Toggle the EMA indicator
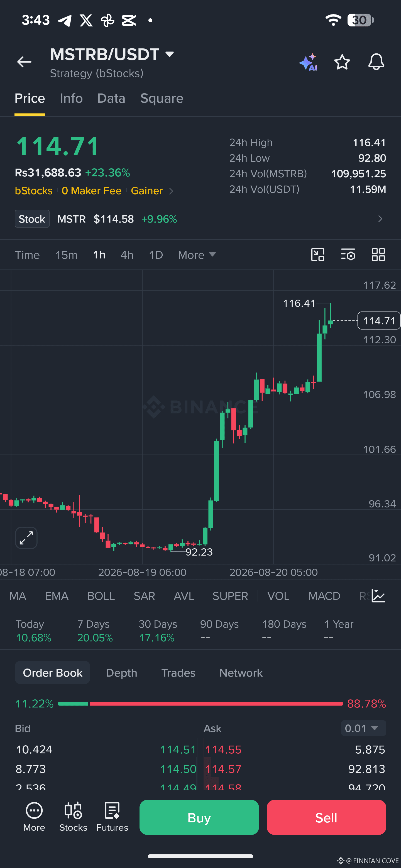This screenshot has width=401, height=868. pyautogui.click(x=57, y=596)
